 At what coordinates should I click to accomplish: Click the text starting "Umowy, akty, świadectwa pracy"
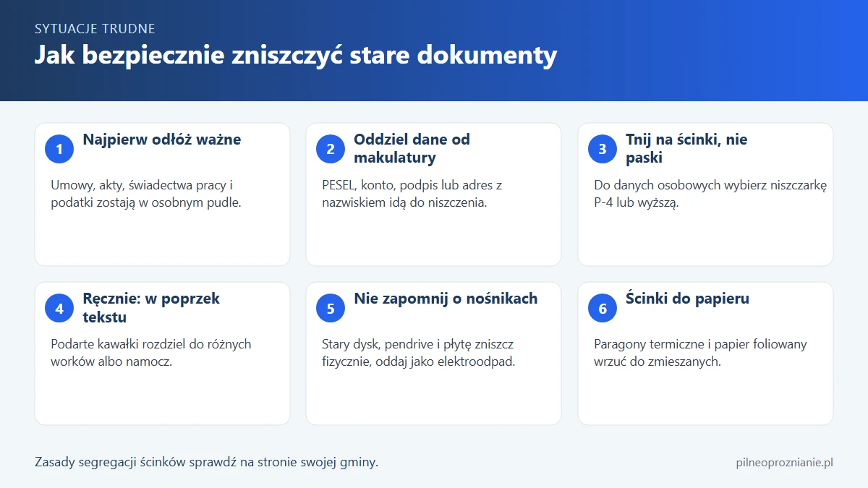[x=145, y=194]
